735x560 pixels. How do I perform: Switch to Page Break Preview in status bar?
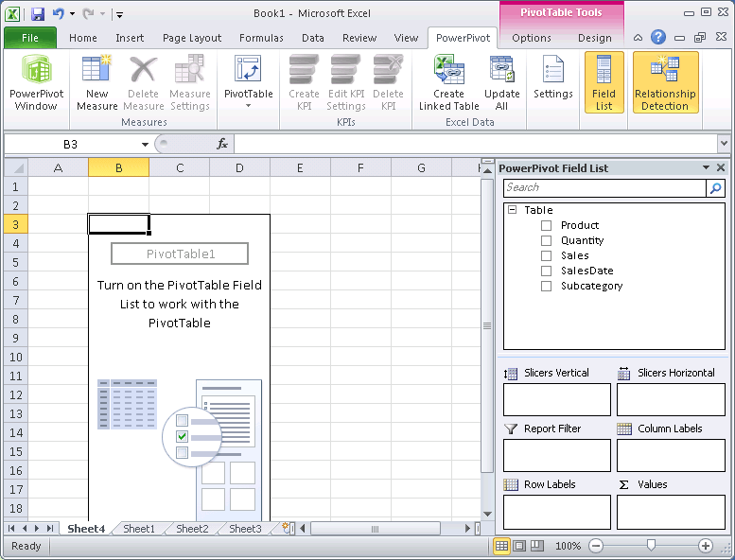537,546
